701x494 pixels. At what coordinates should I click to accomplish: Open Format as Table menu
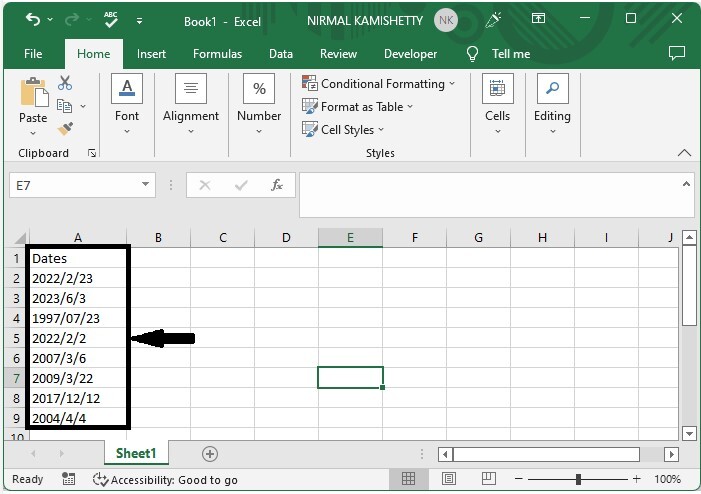(x=357, y=107)
